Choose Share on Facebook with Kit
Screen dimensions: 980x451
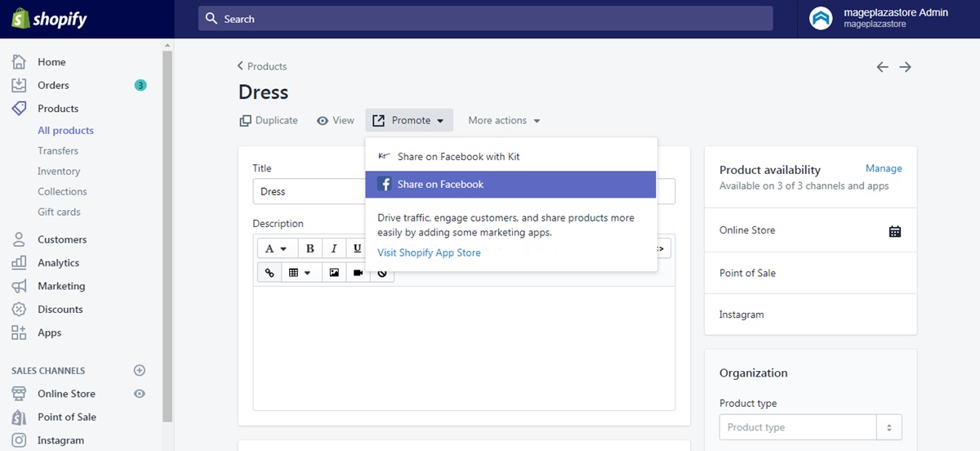(511, 157)
